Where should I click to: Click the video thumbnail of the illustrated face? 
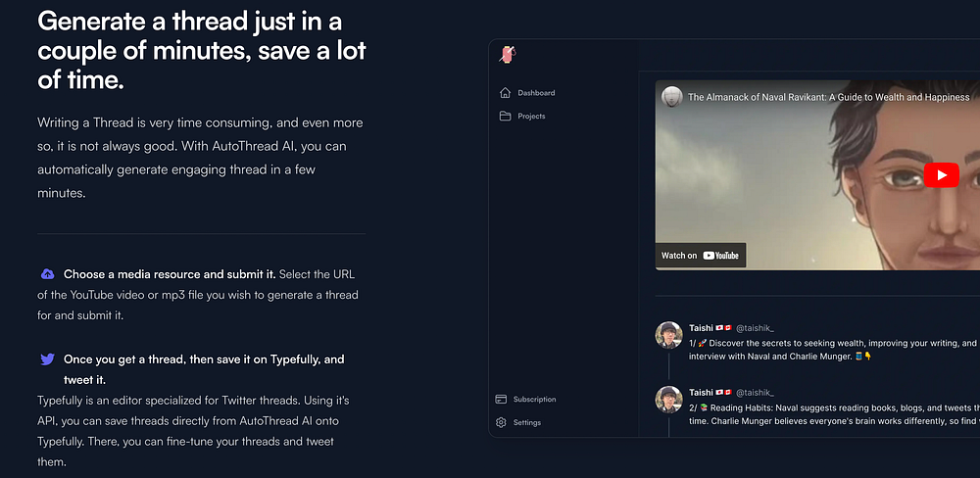[x=817, y=175]
